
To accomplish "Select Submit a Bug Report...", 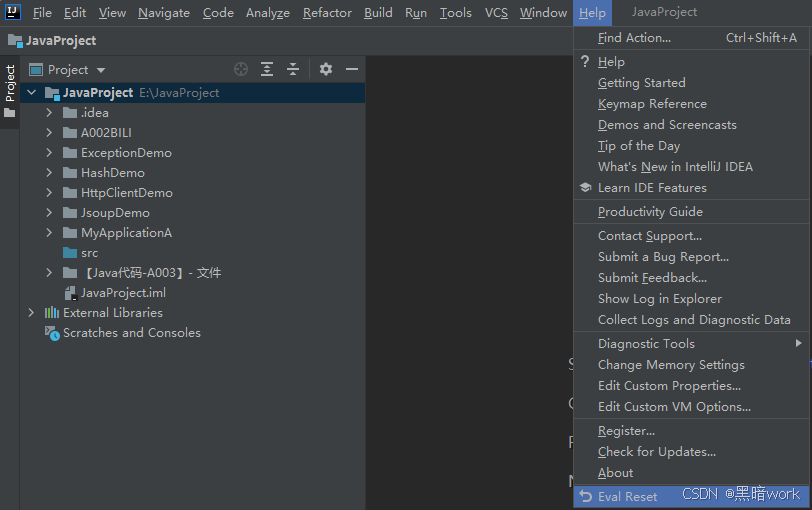I will coord(691,257).
